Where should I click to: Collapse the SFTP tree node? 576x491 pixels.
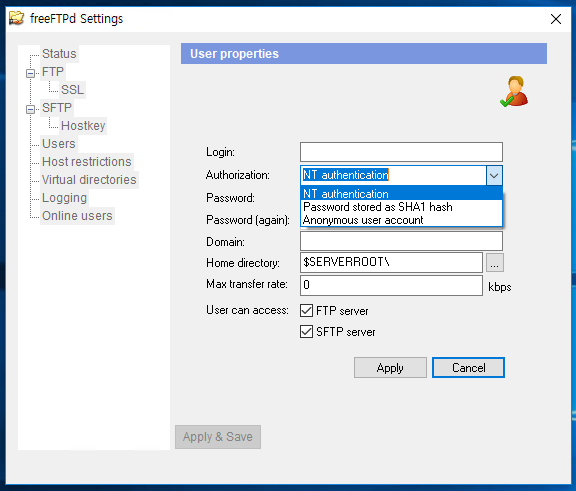tap(30, 109)
